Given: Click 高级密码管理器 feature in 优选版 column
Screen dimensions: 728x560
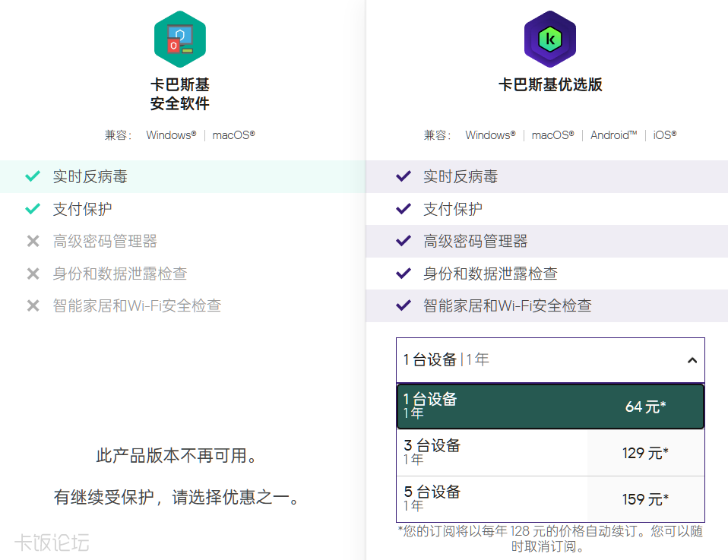Looking at the screenshot, I should (476, 241).
